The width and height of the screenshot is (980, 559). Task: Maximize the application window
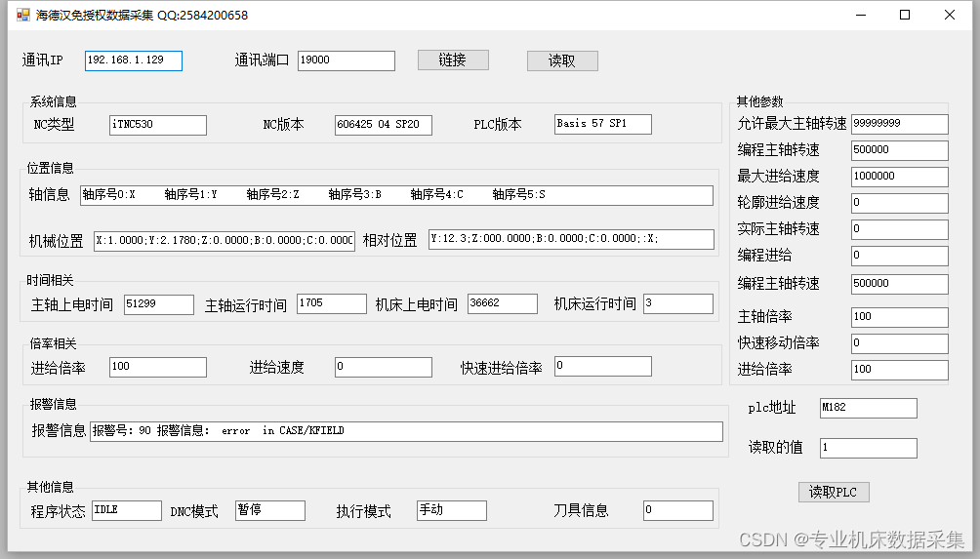point(905,15)
